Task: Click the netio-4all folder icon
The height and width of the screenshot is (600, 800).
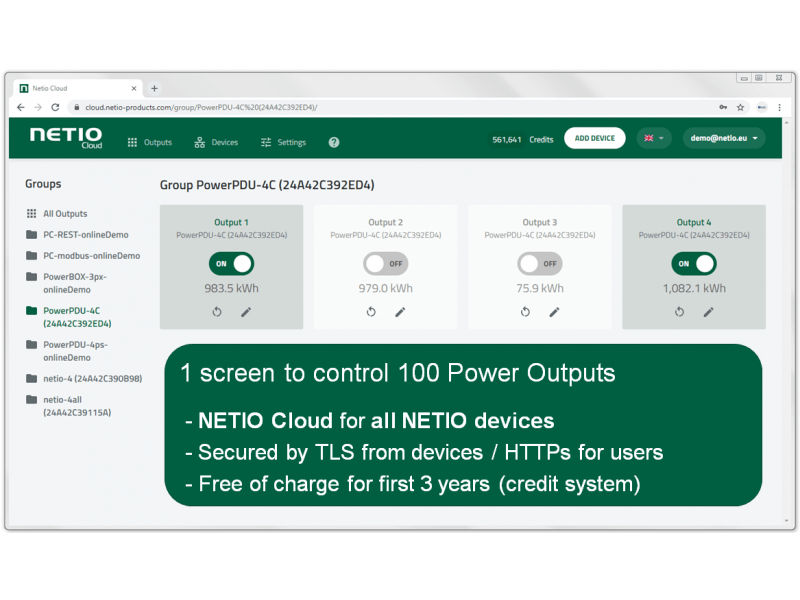Action: tap(32, 399)
